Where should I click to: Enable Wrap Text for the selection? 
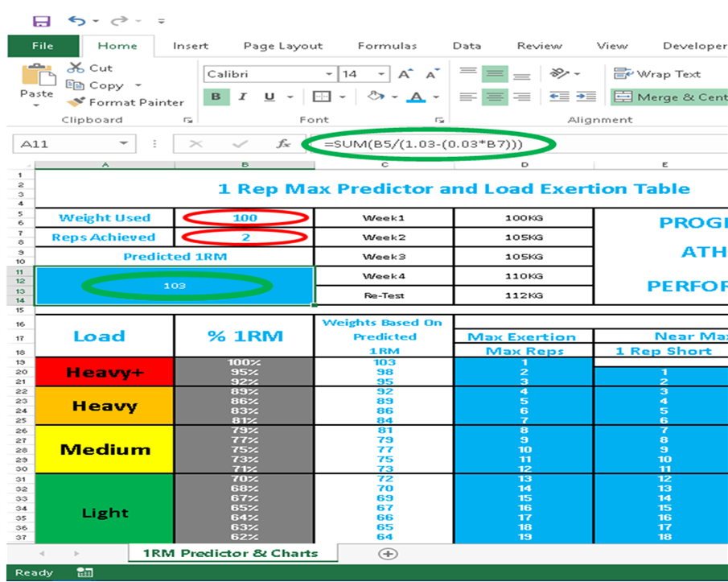pyautogui.click(x=658, y=73)
